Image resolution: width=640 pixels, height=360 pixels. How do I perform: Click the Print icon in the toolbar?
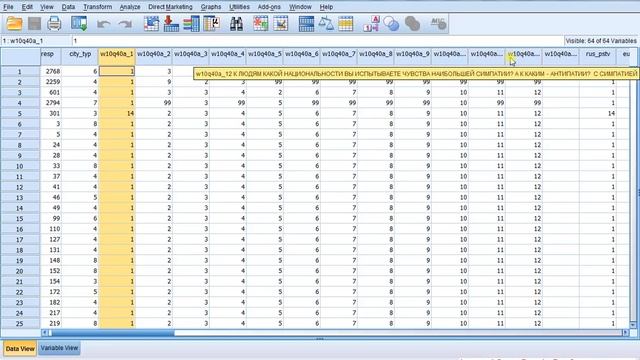[54, 24]
